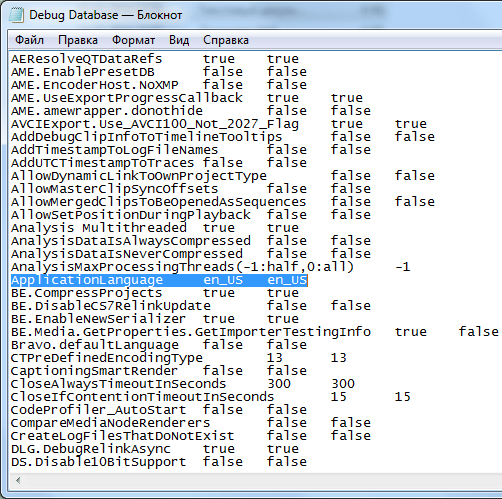Click DS.Disable10BitSupport text
Viewport: 502px width, 499px height.
point(98,462)
